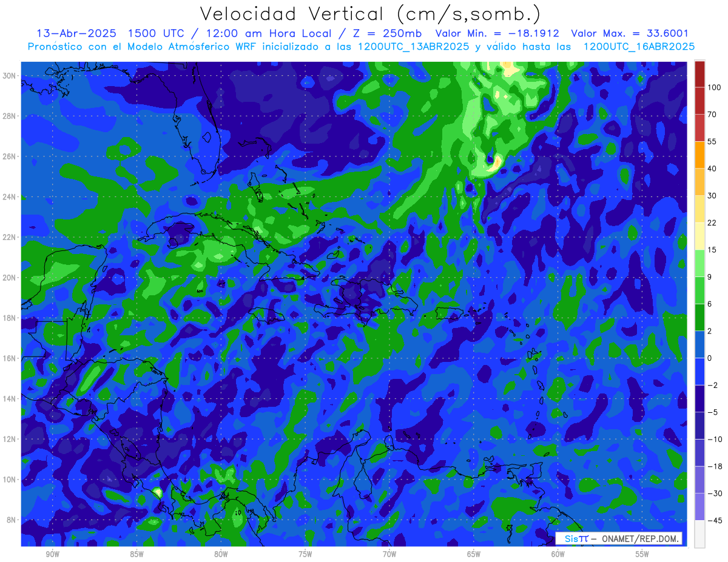728x562 pixels.
Task: Pick the dark green swatch between 2 and 6
Action: tap(699, 317)
